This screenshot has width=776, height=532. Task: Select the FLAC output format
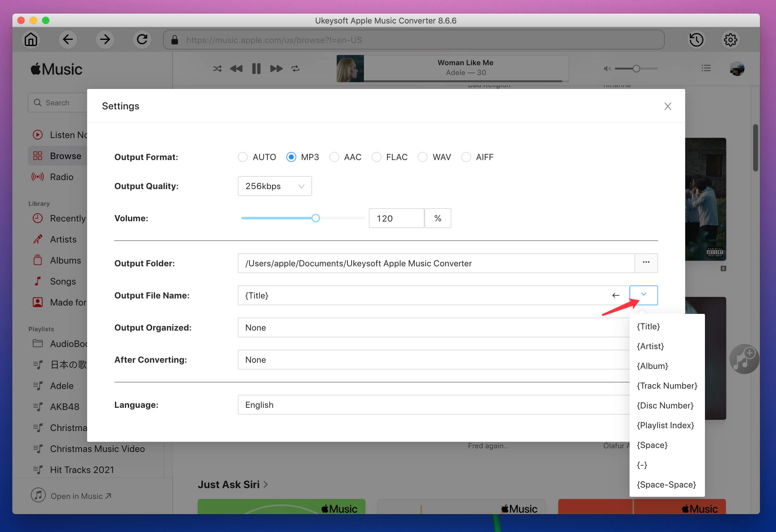[377, 157]
